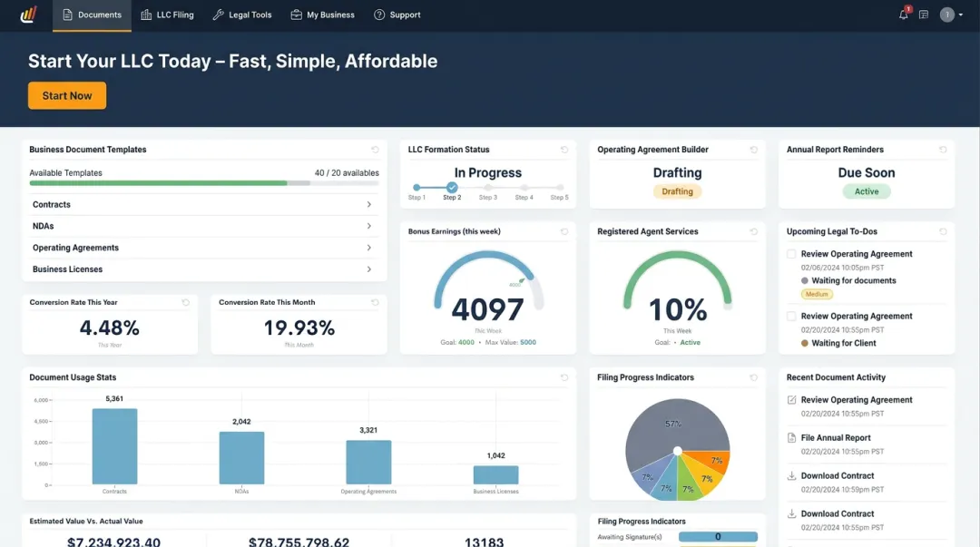Check second Review Operating Agreement to-do

pos(791,317)
